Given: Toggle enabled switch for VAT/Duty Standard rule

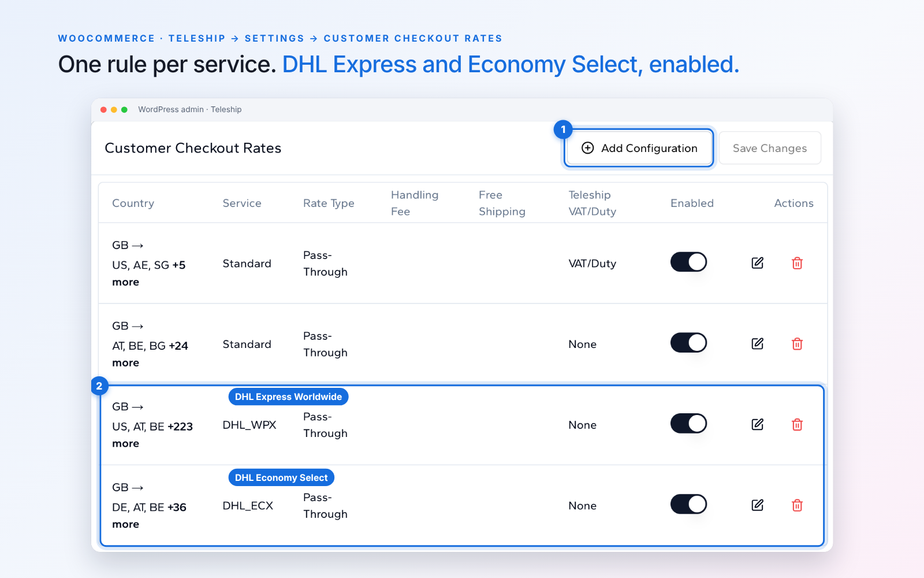Looking at the screenshot, I should tap(688, 262).
